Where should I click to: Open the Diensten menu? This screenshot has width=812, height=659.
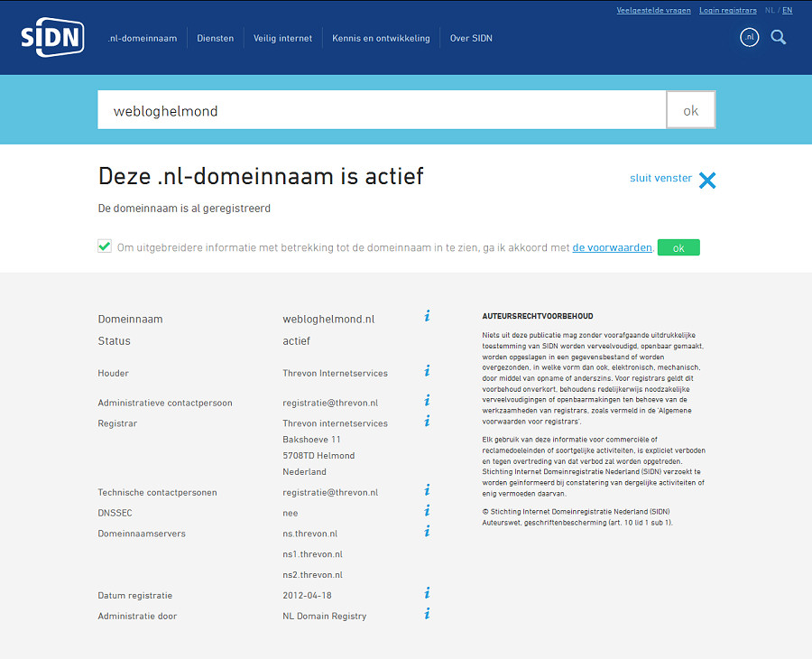pyautogui.click(x=216, y=39)
